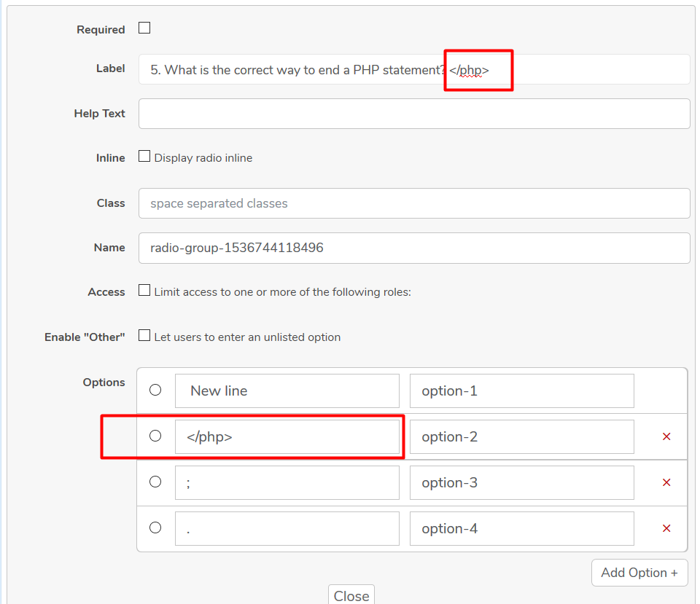This screenshot has height=604, width=700.
Task: Edit the New line option label
Action: [x=287, y=391]
